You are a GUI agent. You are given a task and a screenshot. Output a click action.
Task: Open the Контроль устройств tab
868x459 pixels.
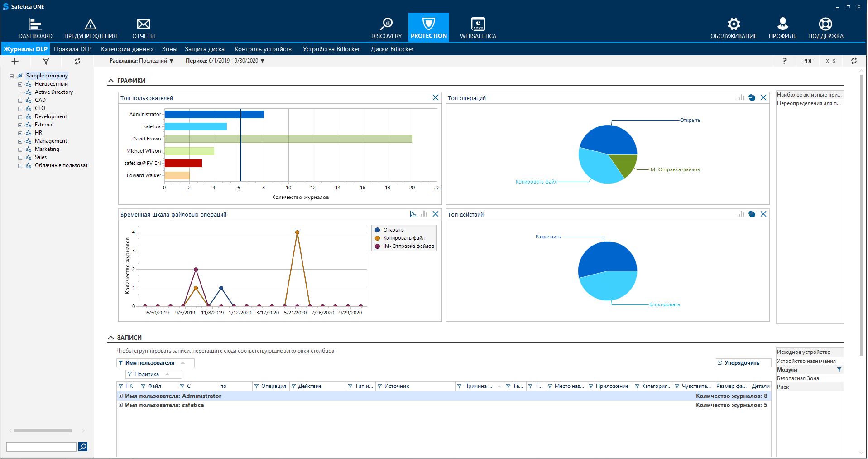coord(263,49)
